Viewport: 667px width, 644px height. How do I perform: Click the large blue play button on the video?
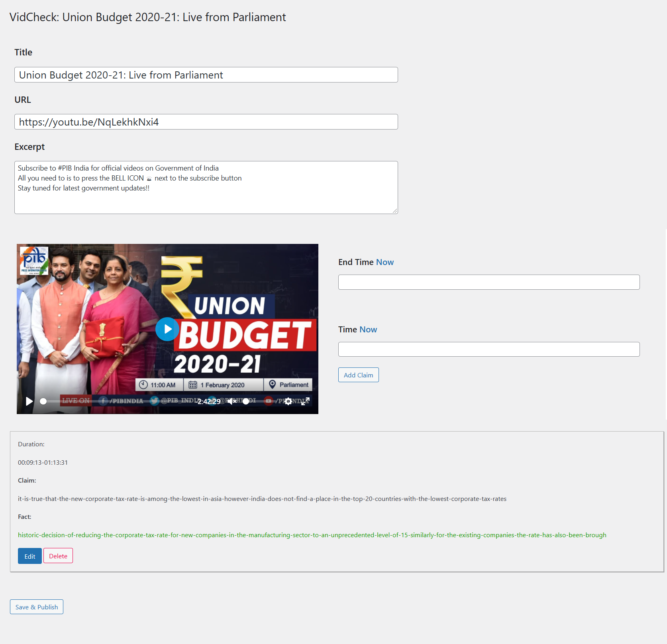pos(167,329)
